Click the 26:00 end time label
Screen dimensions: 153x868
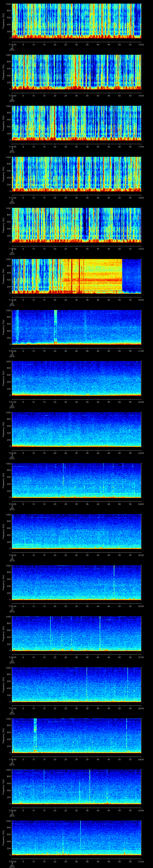[141, 606]
